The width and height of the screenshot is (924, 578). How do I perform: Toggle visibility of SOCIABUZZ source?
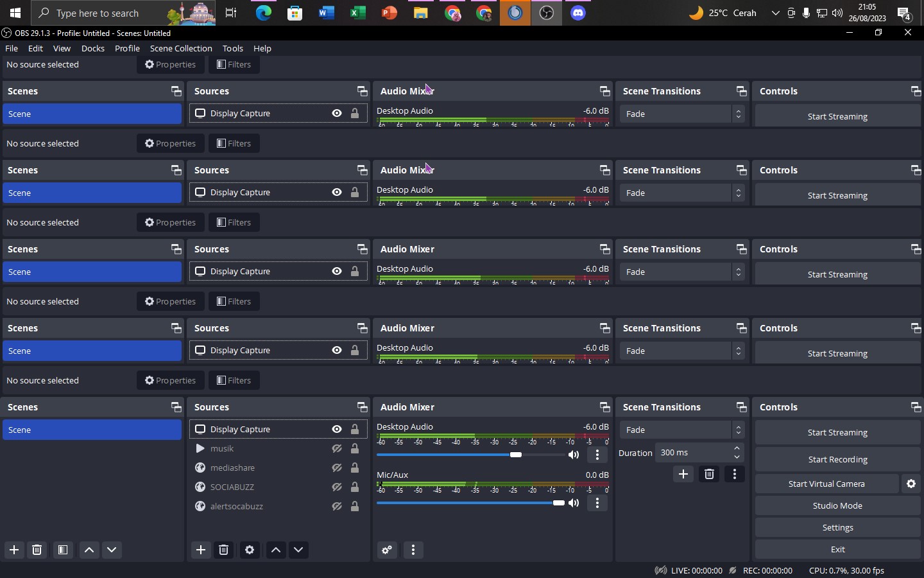click(x=336, y=487)
